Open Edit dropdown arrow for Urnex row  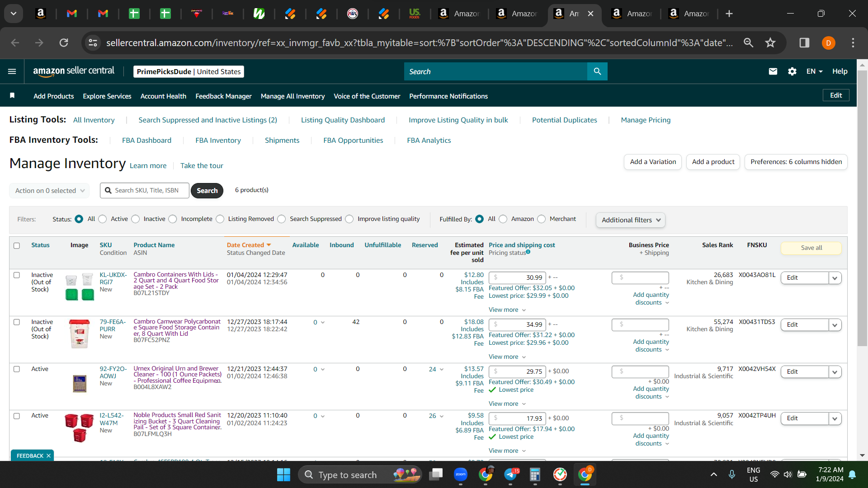(835, 372)
